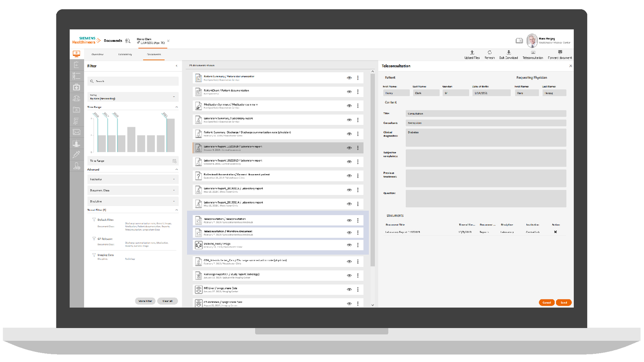Open the Institution dropdown
The image size is (644, 362).
[x=133, y=179]
